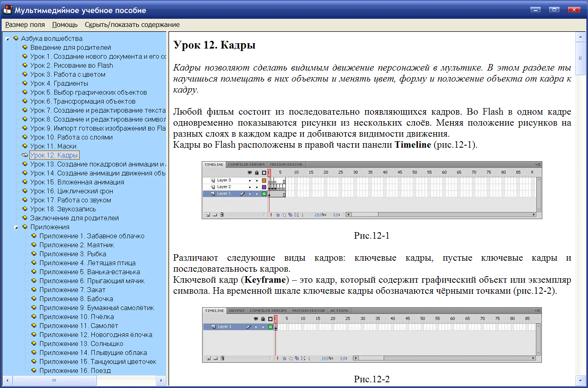Click the Onion Skin icon on the timeline status bar
The image size is (588, 388).
(278, 214)
